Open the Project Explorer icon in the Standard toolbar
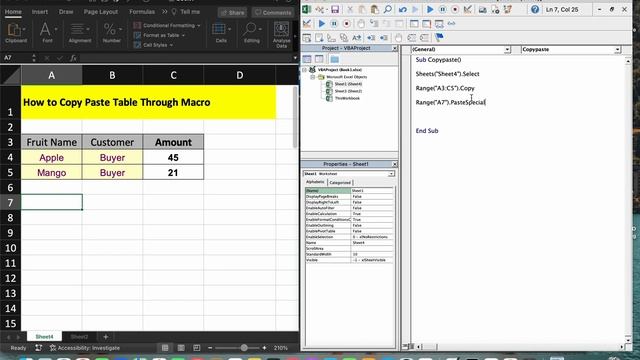Screen dimensions: 640x360 482,10
